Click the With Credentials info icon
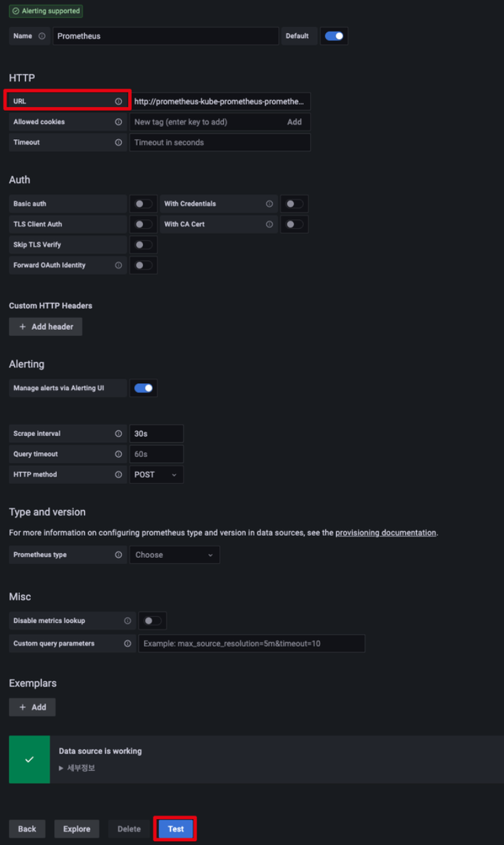 point(269,204)
